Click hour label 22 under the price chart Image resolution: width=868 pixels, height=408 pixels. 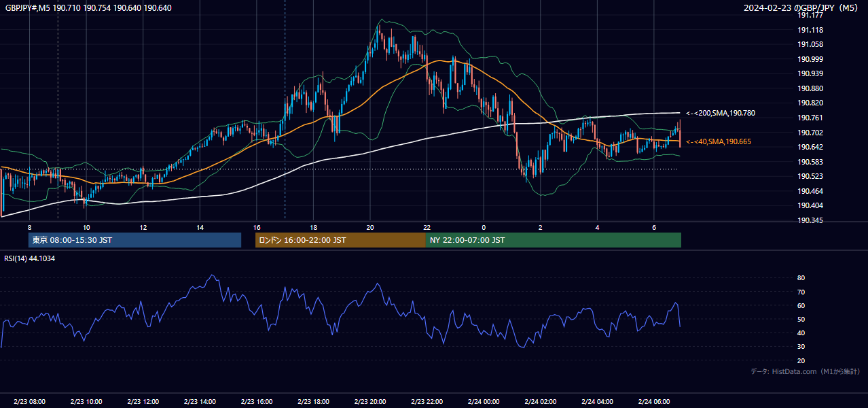(427, 227)
